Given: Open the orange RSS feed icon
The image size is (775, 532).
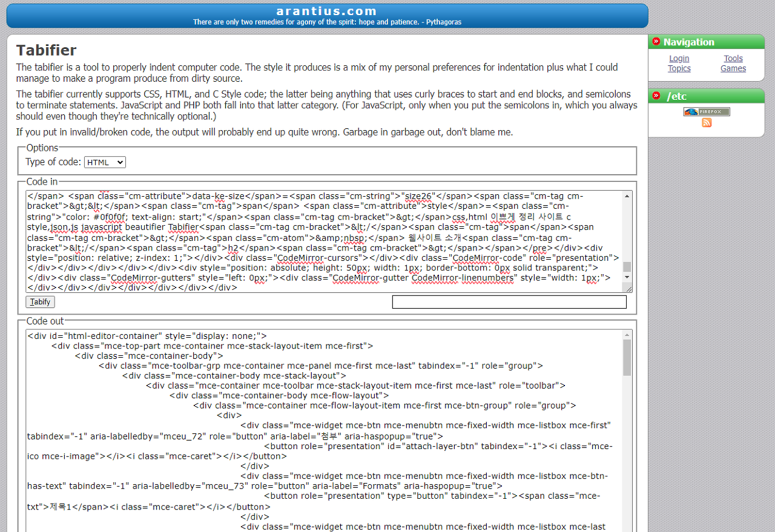Looking at the screenshot, I should [x=707, y=123].
